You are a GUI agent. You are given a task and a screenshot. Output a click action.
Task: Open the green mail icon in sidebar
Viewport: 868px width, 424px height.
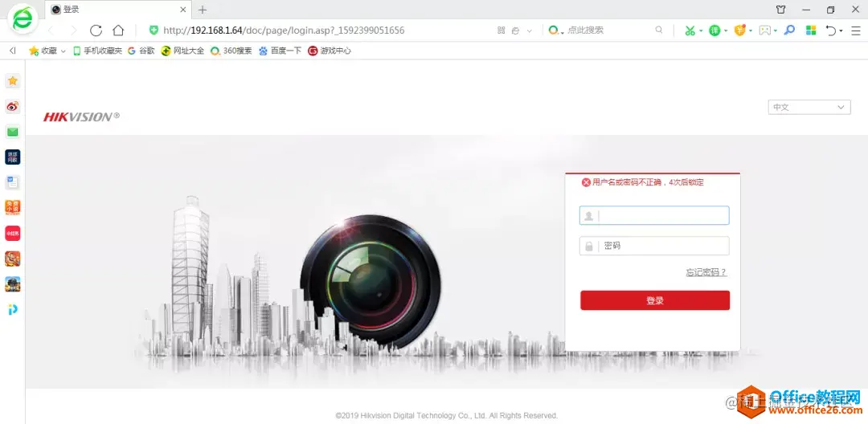point(13,132)
